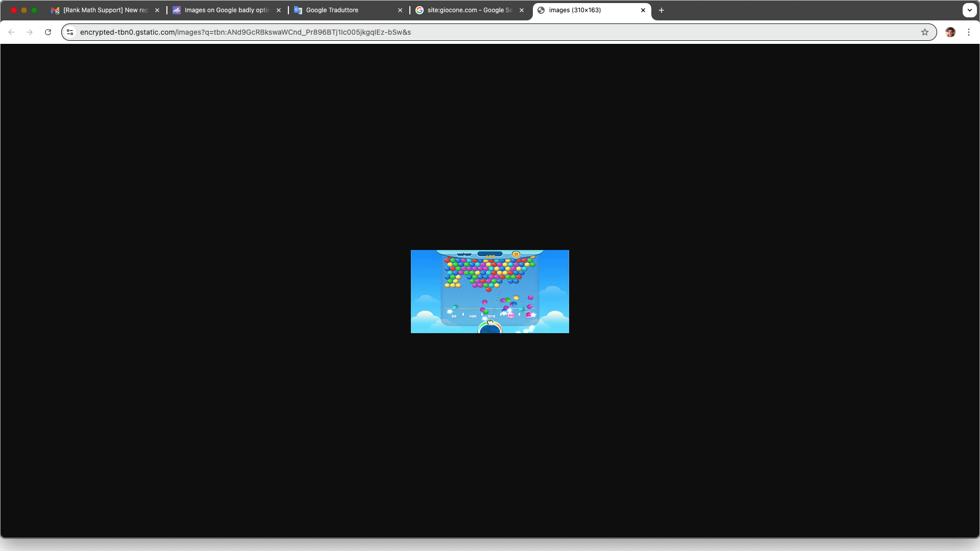Reload the current page
The width and height of the screenshot is (980, 551).
point(48,32)
